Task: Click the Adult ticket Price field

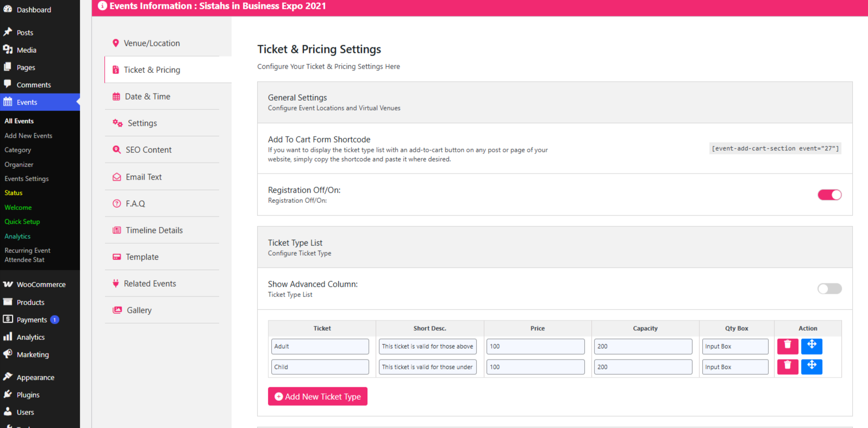Action: (x=535, y=346)
